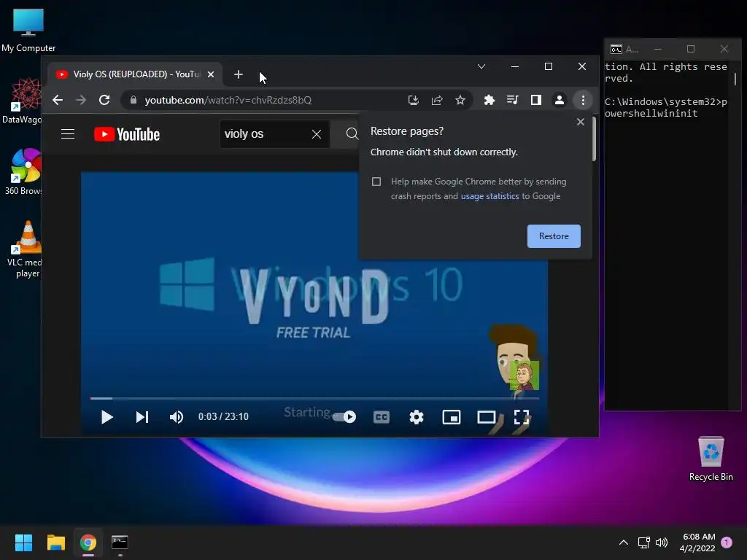Click the share page icon
Image resolution: width=747 pixels, height=560 pixels.
tap(437, 100)
